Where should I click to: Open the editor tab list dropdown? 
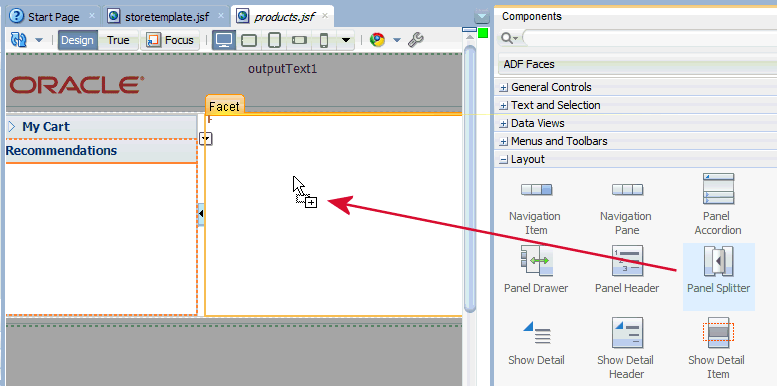(x=482, y=16)
